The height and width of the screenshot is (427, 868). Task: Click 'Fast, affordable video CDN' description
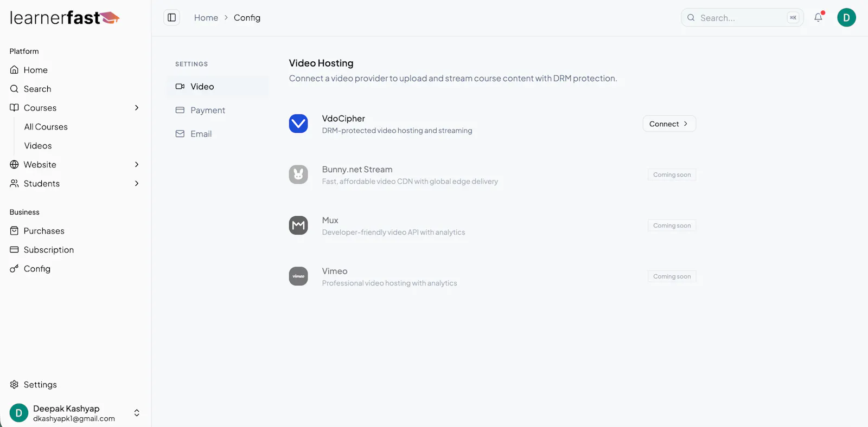[410, 182]
